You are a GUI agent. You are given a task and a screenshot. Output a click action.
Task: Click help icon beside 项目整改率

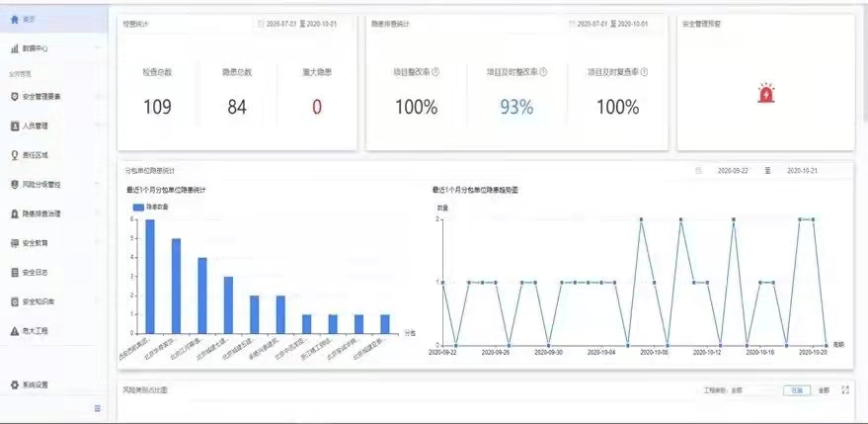tap(435, 72)
